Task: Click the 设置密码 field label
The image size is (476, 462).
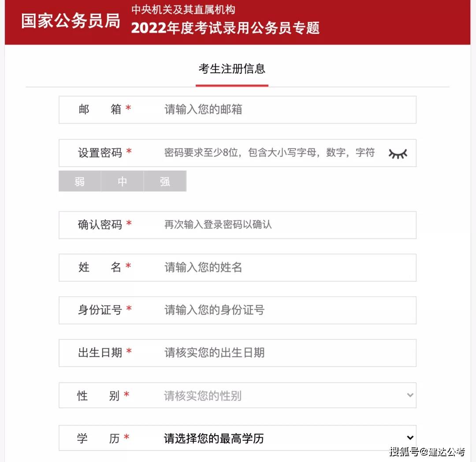Action: [100, 153]
